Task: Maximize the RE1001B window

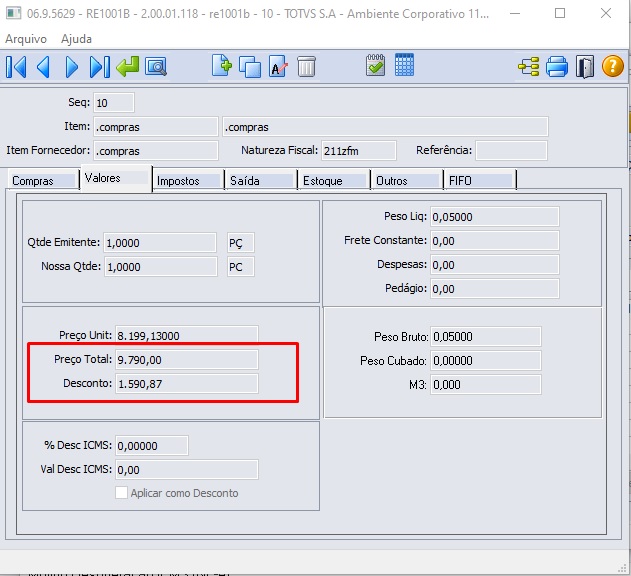Action: 560,13
